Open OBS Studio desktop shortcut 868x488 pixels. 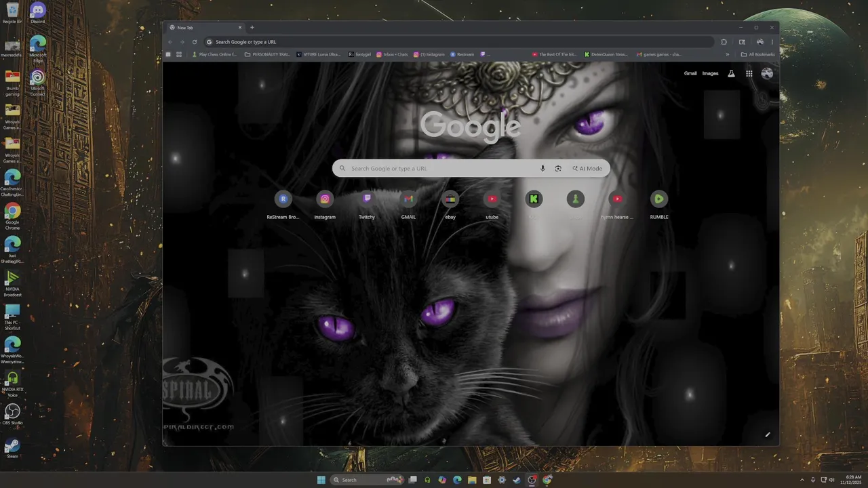coord(12,414)
